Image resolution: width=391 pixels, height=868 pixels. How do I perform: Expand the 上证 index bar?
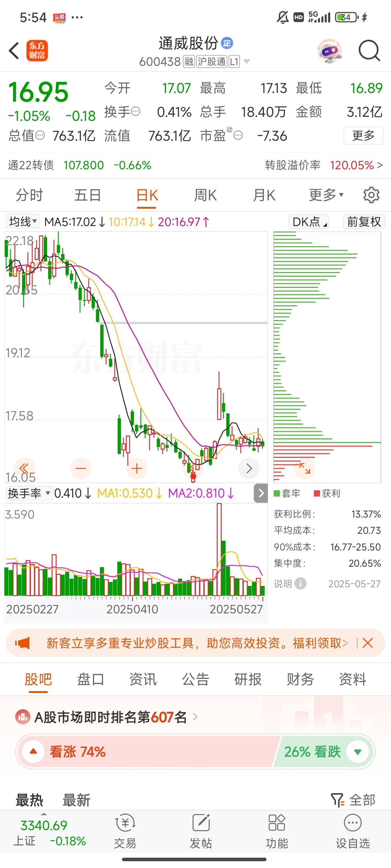(44, 813)
